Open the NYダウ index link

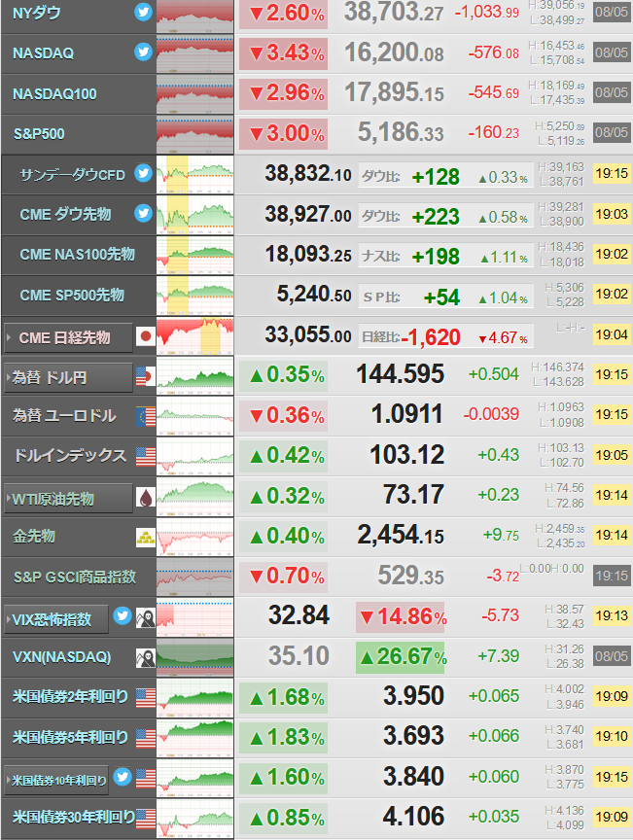click(x=36, y=13)
